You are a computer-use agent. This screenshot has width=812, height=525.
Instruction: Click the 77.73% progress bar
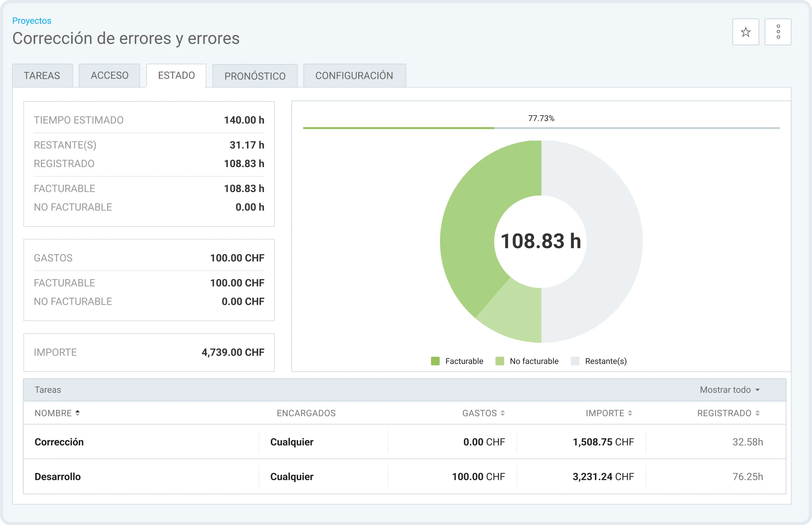[x=541, y=128]
